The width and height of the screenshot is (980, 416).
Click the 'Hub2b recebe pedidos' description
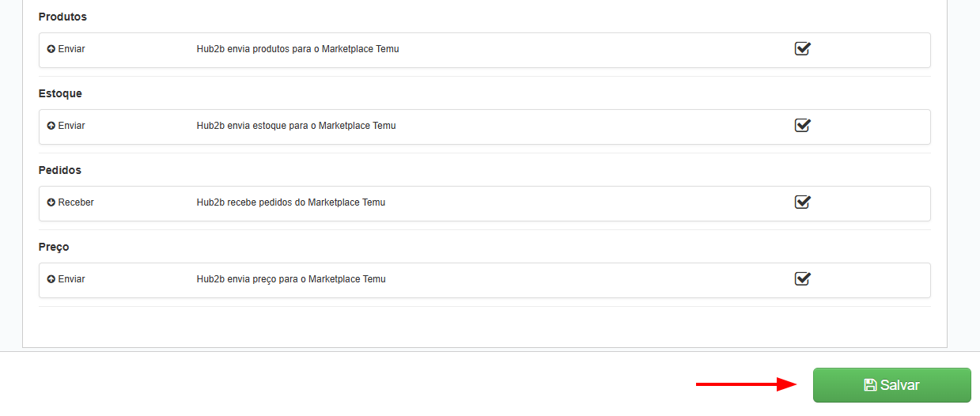[x=290, y=202]
